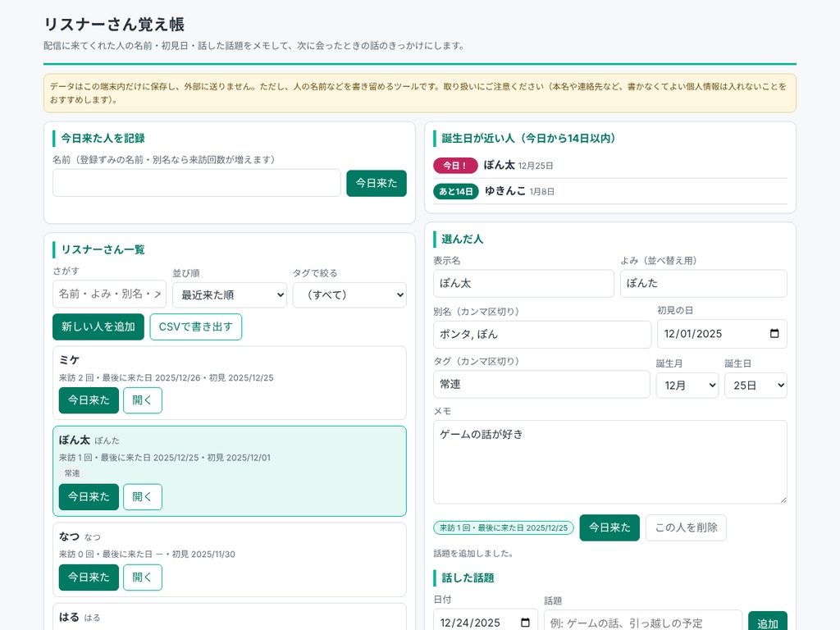840x630 pixels.
Task: Click the あと14日 badge
Action: point(456,191)
